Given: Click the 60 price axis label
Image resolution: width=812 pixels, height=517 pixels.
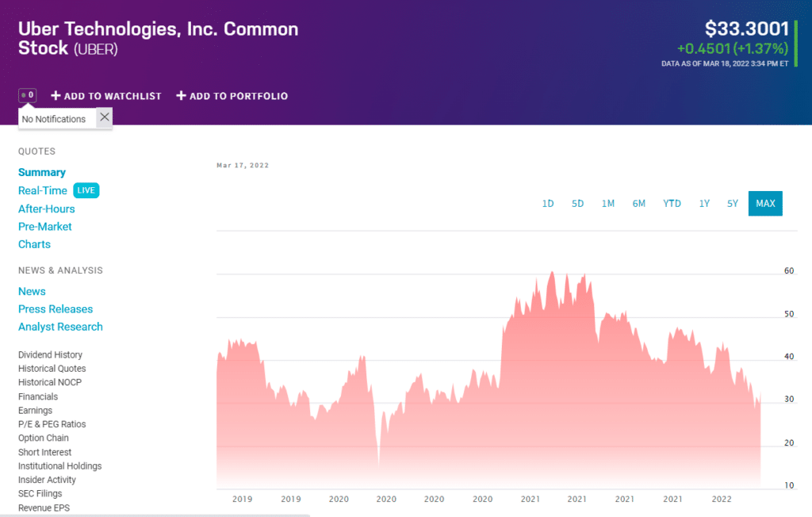Looking at the screenshot, I should 789,270.
